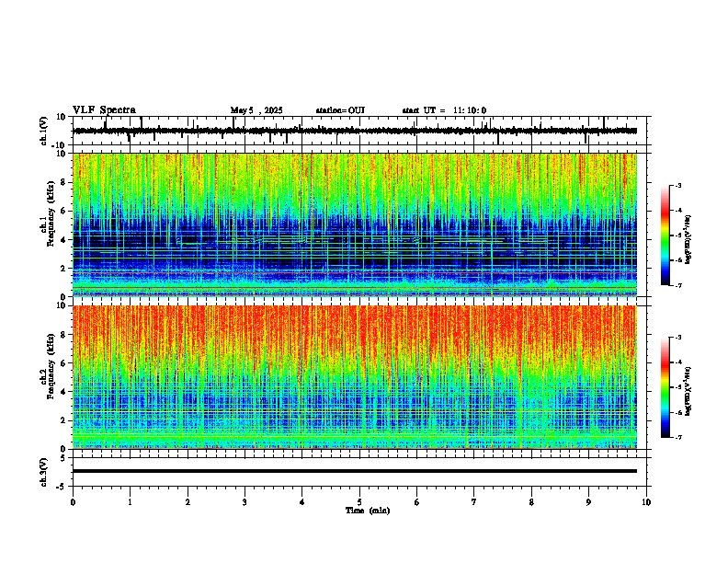Image resolution: width=728 pixels, height=563 pixels.
Task: Click the 'VLF Spectra' title text
Action: 104,110
